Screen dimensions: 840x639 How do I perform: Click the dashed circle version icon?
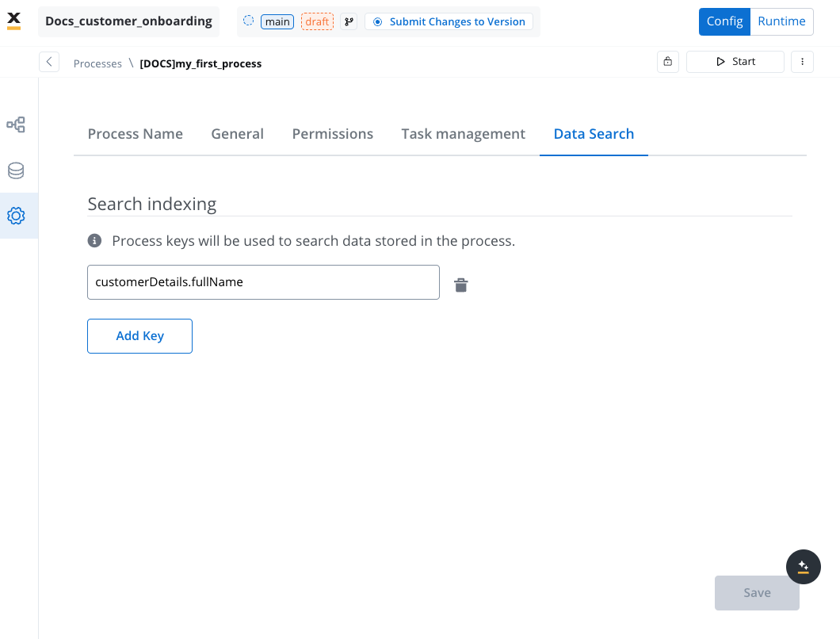[x=249, y=21]
